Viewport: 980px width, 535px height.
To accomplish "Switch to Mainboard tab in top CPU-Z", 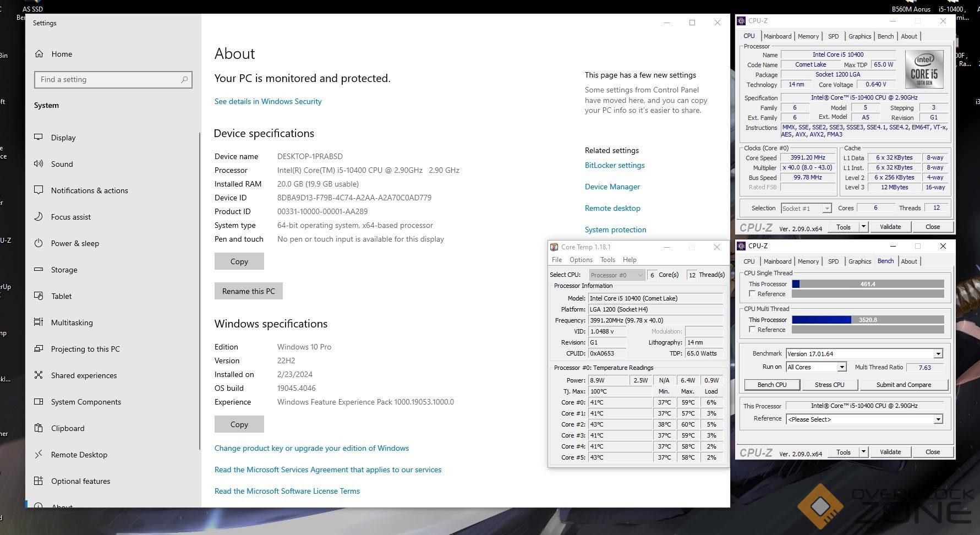I will point(777,36).
